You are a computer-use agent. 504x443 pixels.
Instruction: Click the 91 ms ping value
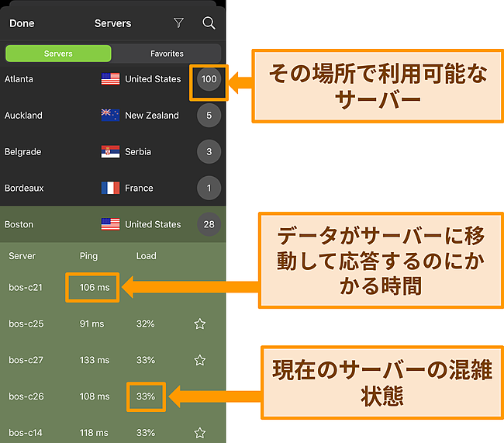[x=92, y=324]
